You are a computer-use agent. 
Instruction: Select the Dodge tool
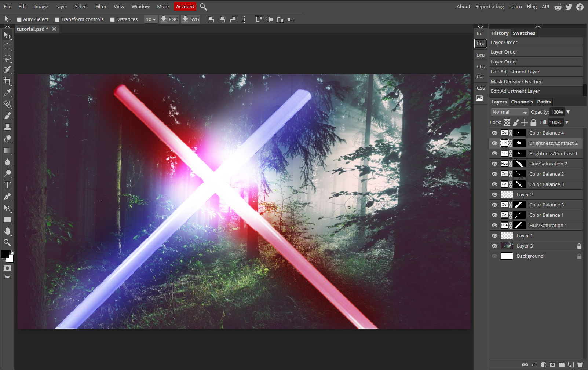pos(7,173)
